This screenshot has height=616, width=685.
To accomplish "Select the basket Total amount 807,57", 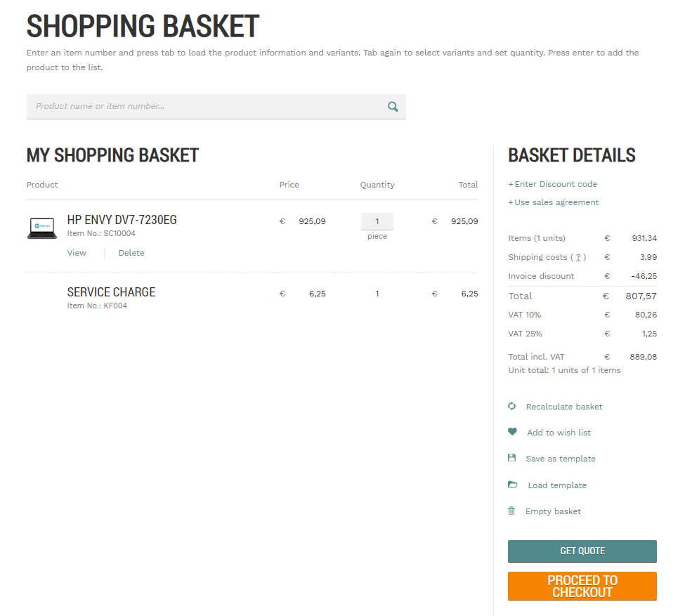I will click(641, 296).
